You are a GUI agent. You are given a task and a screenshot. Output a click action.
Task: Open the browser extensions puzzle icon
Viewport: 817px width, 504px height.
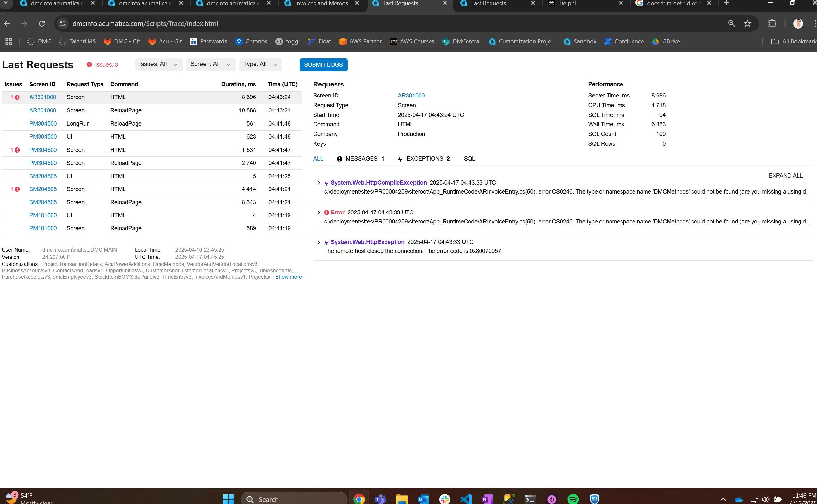tap(772, 24)
